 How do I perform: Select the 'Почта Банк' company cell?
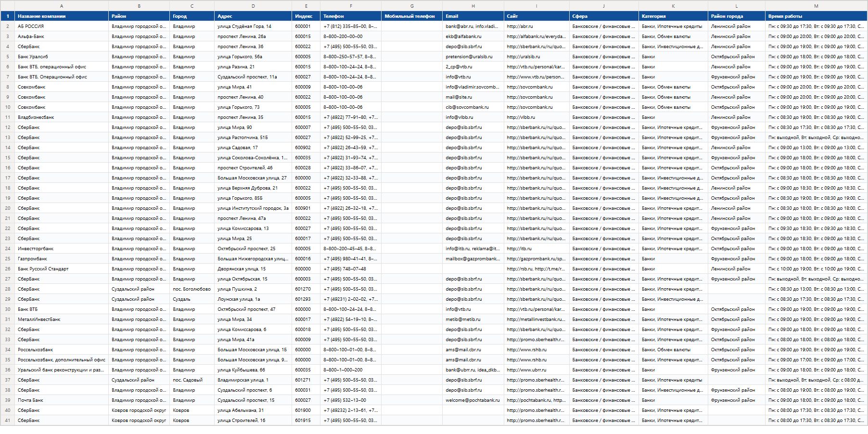click(62, 400)
